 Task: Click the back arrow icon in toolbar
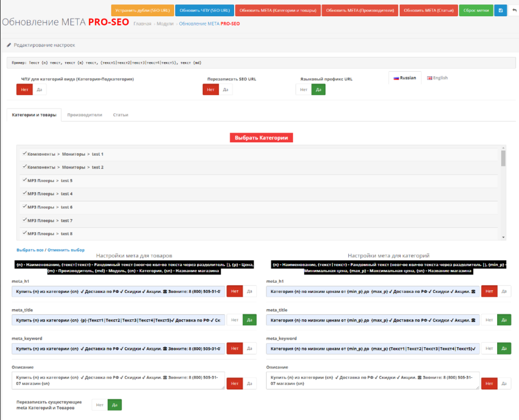click(x=514, y=11)
